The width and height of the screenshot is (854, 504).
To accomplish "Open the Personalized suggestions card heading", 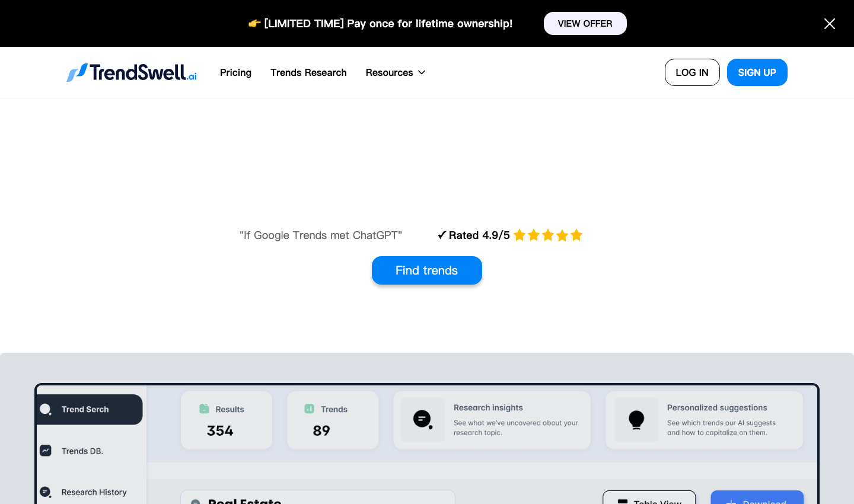I will click(717, 408).
